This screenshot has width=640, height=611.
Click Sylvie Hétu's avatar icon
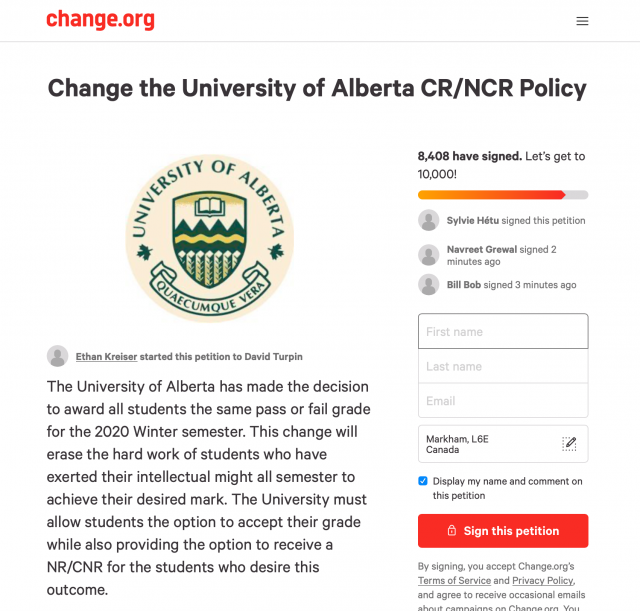429,220
